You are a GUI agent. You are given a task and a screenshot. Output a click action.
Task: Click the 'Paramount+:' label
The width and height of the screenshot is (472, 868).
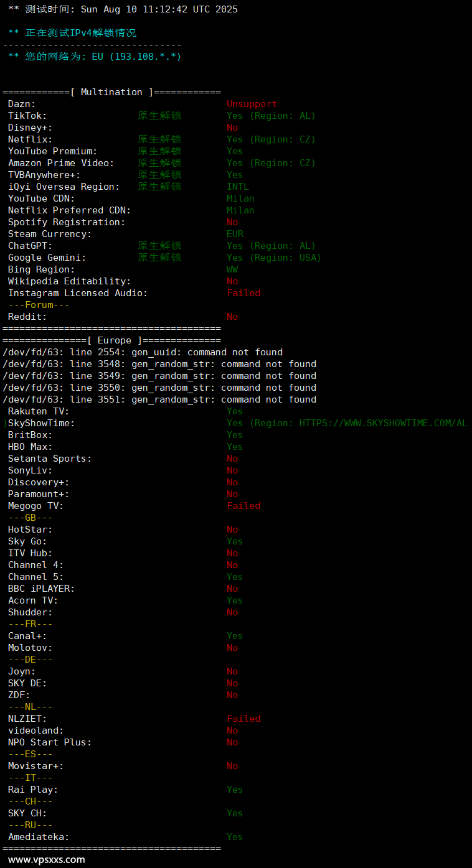click(x=39, y=494)
